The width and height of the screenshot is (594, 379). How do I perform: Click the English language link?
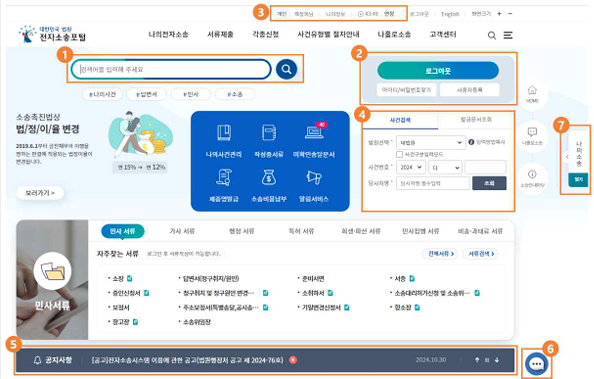tap(450, 14)
